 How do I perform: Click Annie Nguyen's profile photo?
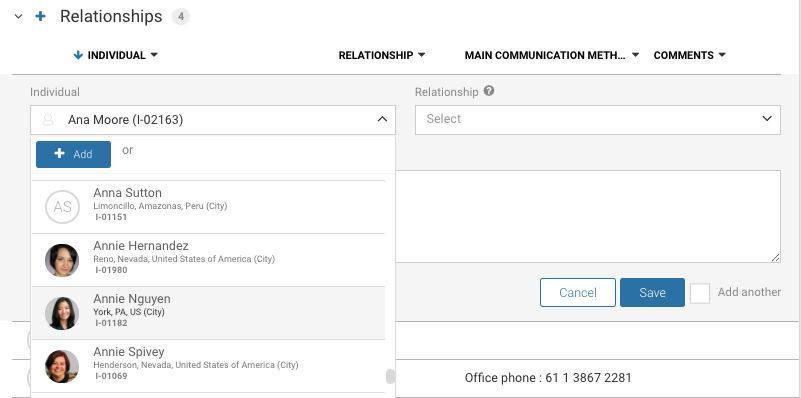pos(62,313)
